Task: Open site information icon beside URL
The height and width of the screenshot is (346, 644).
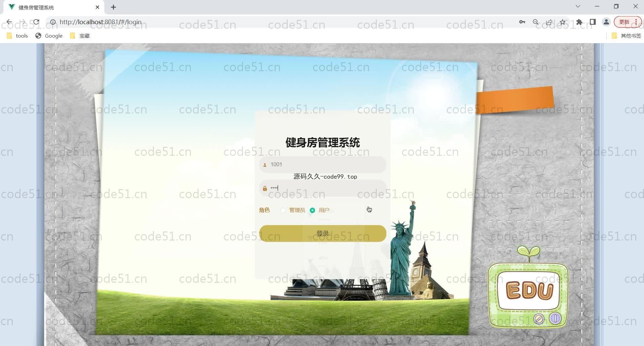Action: tap(53, 22)
